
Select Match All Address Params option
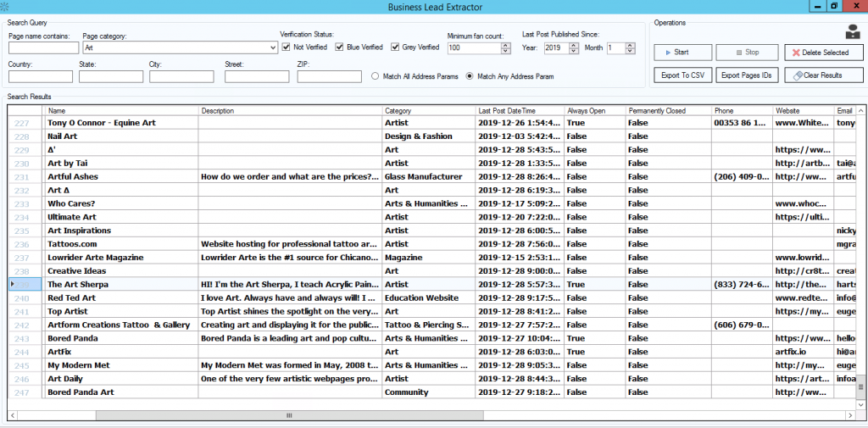[x=376, y=76]
